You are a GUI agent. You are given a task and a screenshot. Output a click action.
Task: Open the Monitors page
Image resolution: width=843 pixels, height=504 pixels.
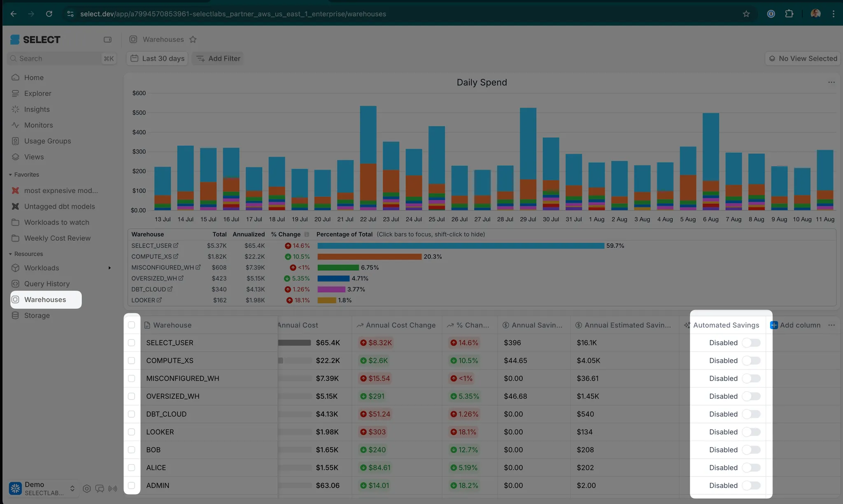[x=38, y=125]
